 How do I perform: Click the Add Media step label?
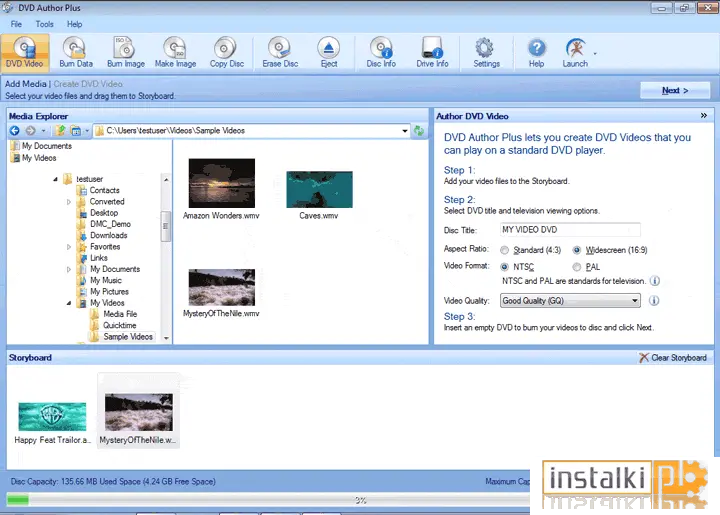click(26, 84)
